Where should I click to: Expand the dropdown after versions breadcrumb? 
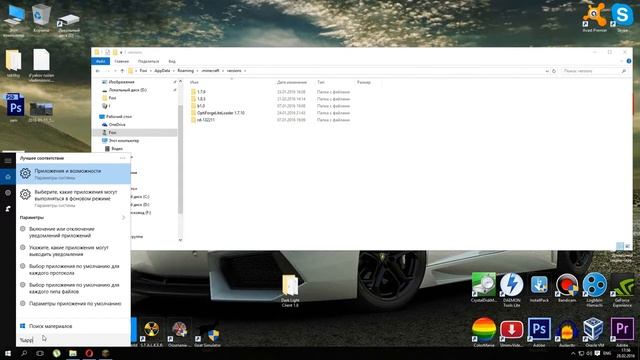point(245,71)
